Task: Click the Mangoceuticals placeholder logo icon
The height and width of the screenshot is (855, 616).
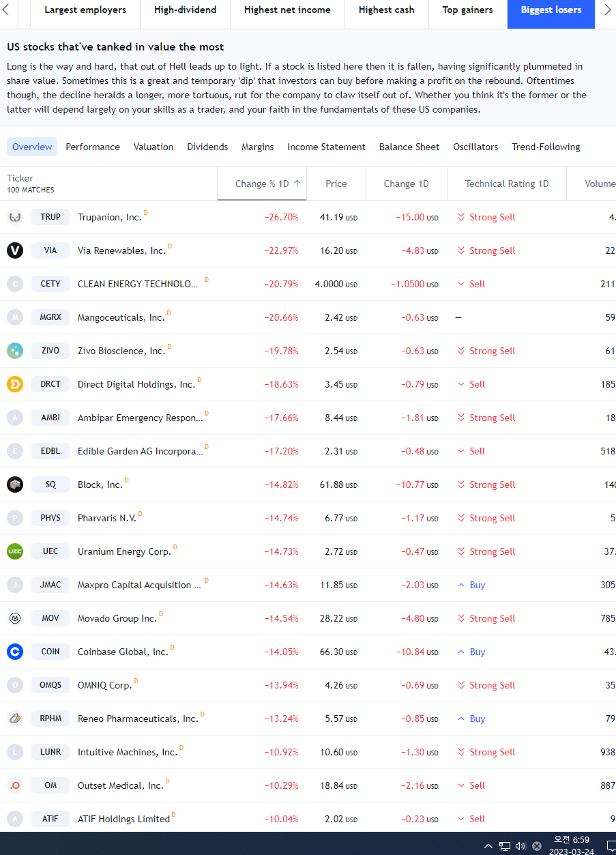Action: 15,317
